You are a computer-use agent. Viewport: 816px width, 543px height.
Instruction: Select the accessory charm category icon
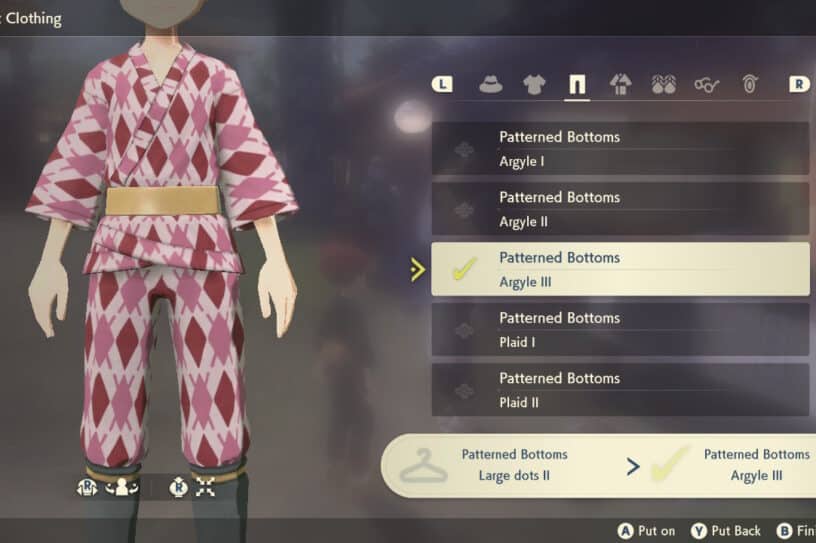tap(749, 84)
